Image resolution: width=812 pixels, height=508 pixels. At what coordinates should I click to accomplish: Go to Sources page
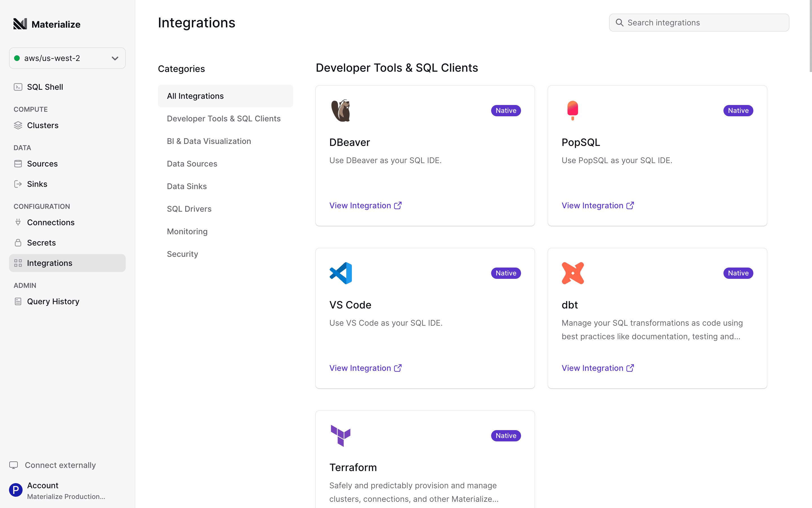pos(67,164)
